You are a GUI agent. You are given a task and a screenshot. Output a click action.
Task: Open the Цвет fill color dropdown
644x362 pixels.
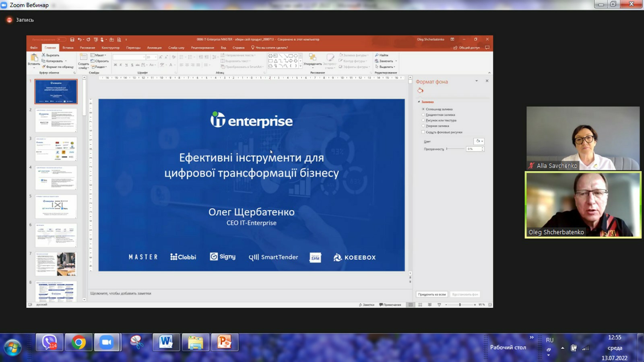pyautogui.click(x=479, y=141)
